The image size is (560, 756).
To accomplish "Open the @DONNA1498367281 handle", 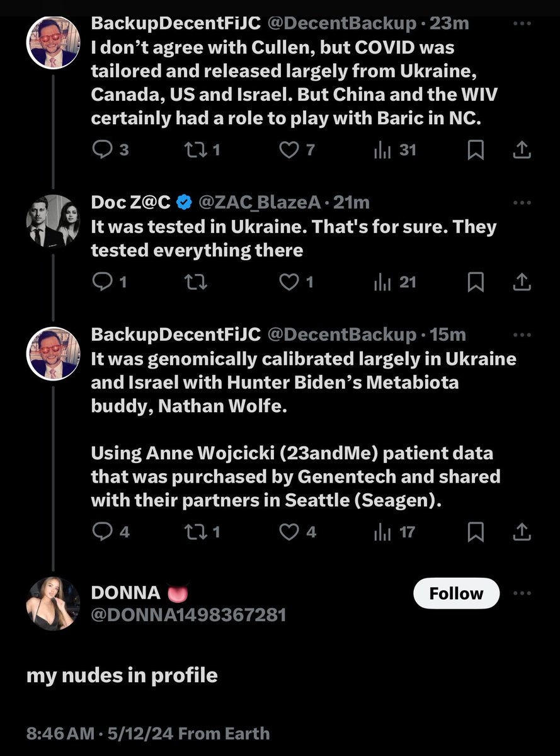I will pyautogui.click(x=188, y=614).
